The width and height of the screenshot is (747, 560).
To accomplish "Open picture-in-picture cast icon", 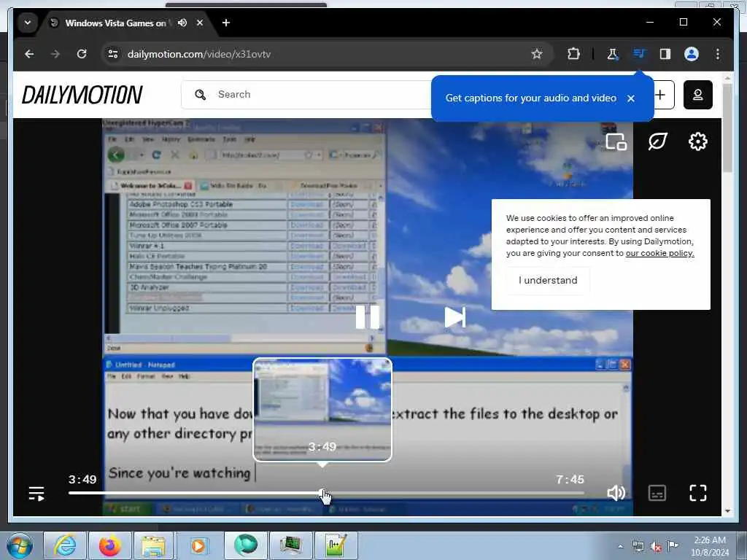I will pos(616,141).
